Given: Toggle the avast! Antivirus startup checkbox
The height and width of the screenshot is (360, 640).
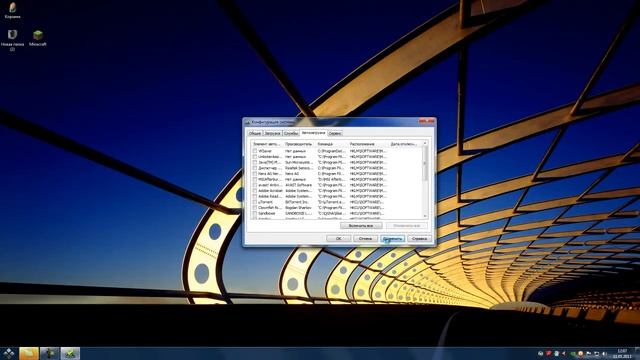Looking at the screenshot, I should point(255,185).
